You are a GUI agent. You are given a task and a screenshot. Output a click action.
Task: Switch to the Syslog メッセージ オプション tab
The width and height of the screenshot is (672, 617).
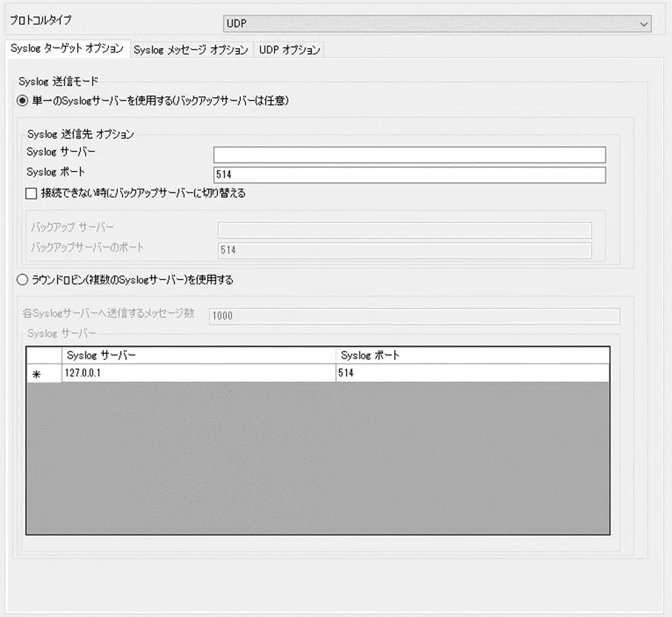click(x=190, y=50)
